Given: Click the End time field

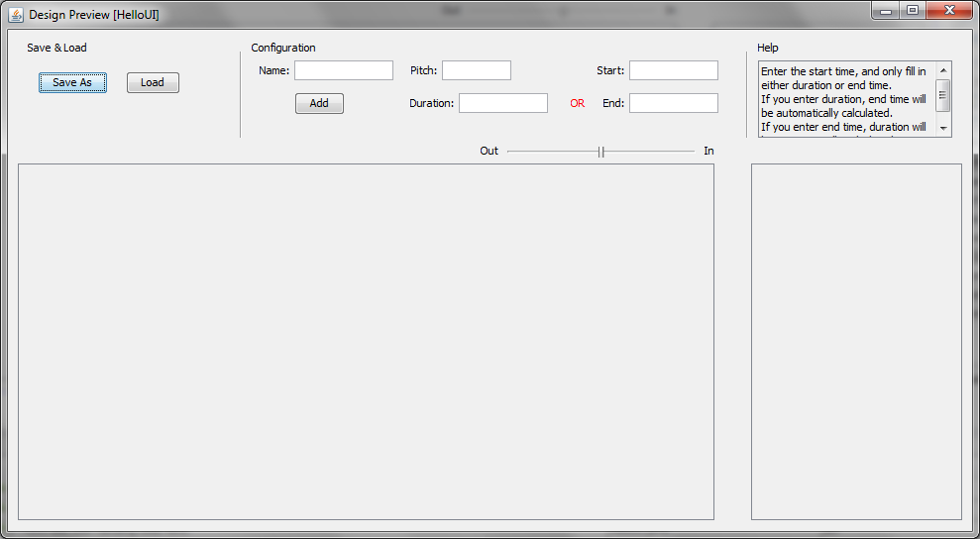Looking at the screenshot, I should point(673,103).
